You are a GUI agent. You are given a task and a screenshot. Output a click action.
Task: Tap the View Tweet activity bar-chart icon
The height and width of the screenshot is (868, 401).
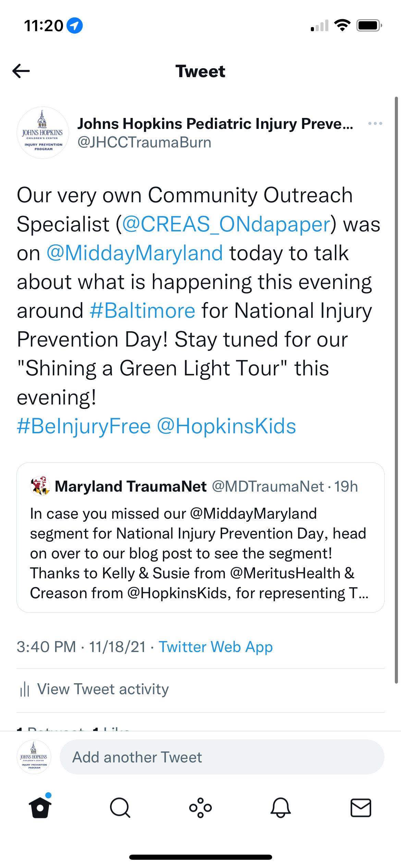point(25,689)
